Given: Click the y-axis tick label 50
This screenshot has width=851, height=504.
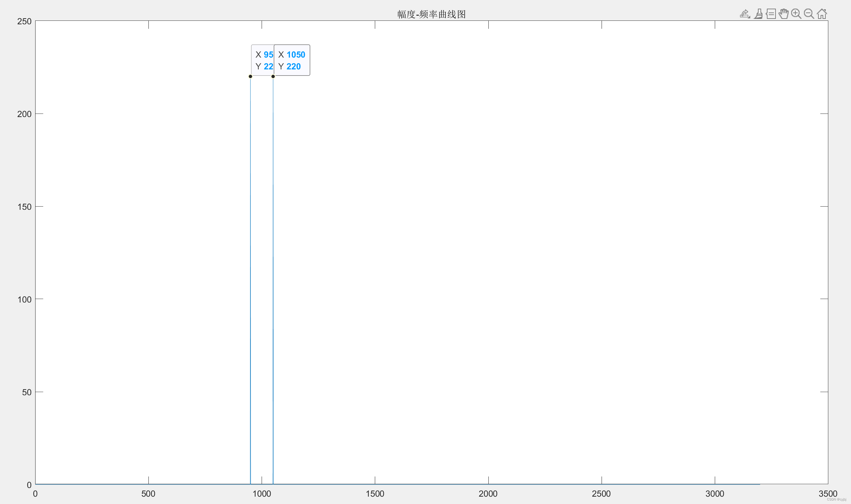Looking at the screenshot, I should coord(27,392).
